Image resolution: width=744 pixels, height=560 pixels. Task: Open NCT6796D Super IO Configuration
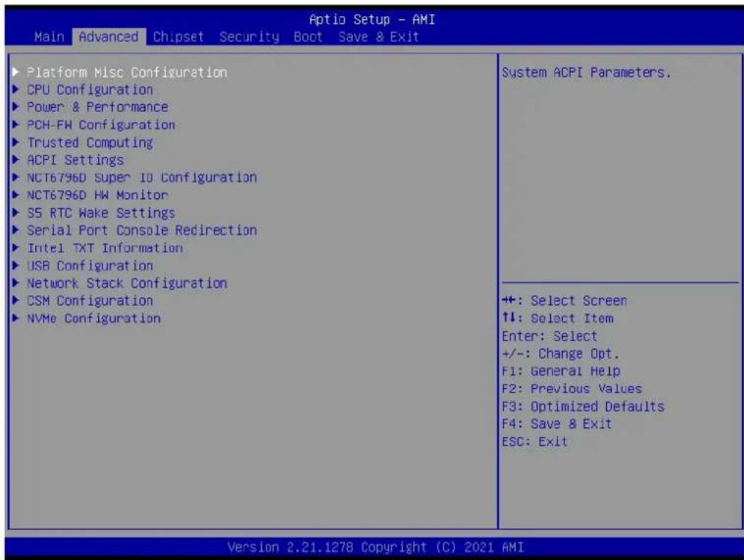141,178
